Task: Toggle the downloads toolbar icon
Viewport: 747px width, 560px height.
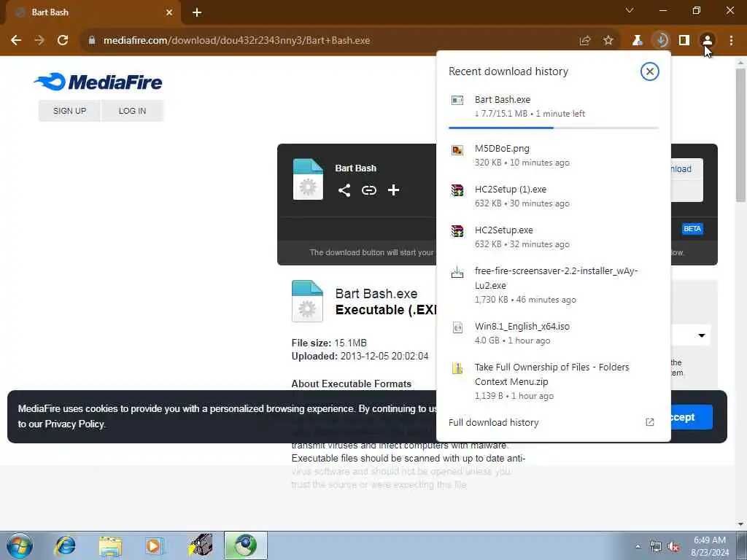Action: (x=661, y=41)
